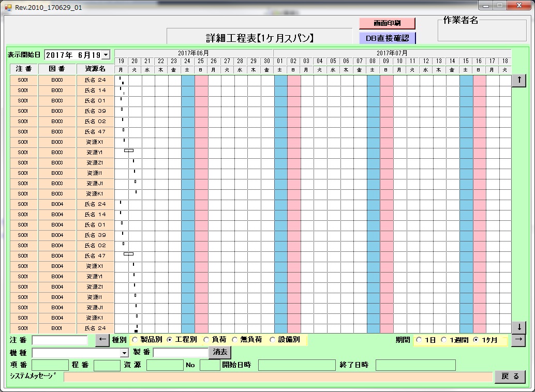Click B001 cell in last row
Viewport: 535px width, 392px height.
57,328
